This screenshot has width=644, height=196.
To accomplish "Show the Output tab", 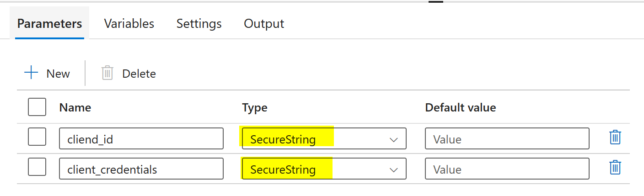I will coord(264,24).
